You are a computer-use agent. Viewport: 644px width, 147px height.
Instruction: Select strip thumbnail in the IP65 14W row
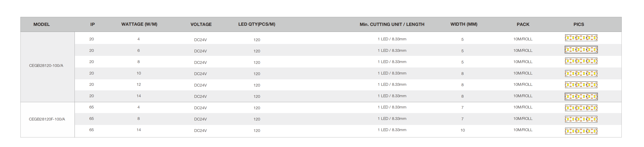click(x=581, y=131)
